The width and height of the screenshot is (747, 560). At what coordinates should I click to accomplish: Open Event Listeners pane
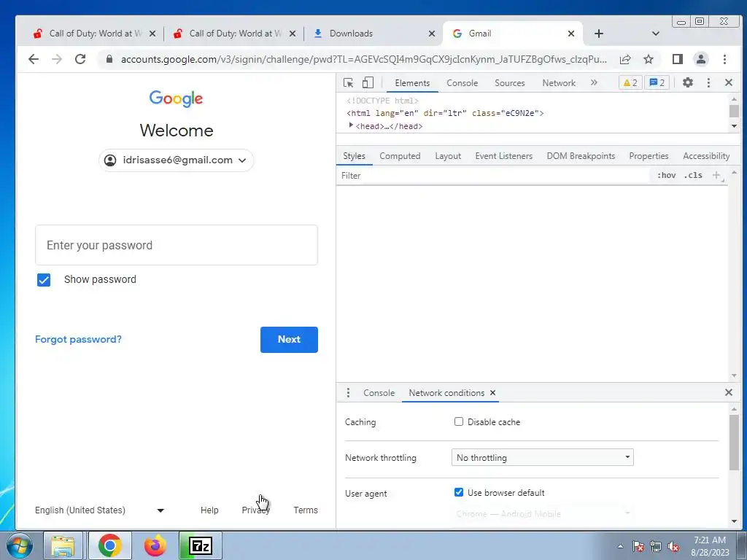click(x=503, y=156)
